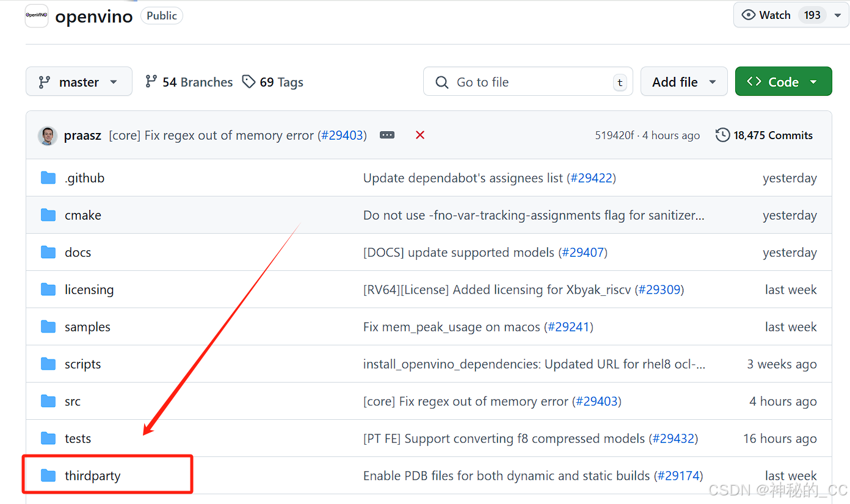The width and height of the screenshot is (850, 504).
Task: Open pull request #29403 in latest commit header
Action: (342, 135)
